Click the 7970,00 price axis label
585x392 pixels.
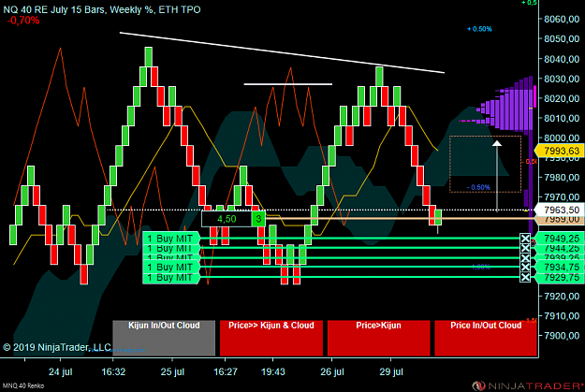point(562,196)
